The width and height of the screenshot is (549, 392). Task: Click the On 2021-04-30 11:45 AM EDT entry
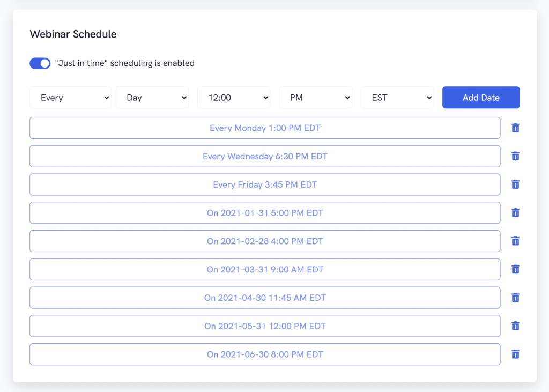pos(265,298)
